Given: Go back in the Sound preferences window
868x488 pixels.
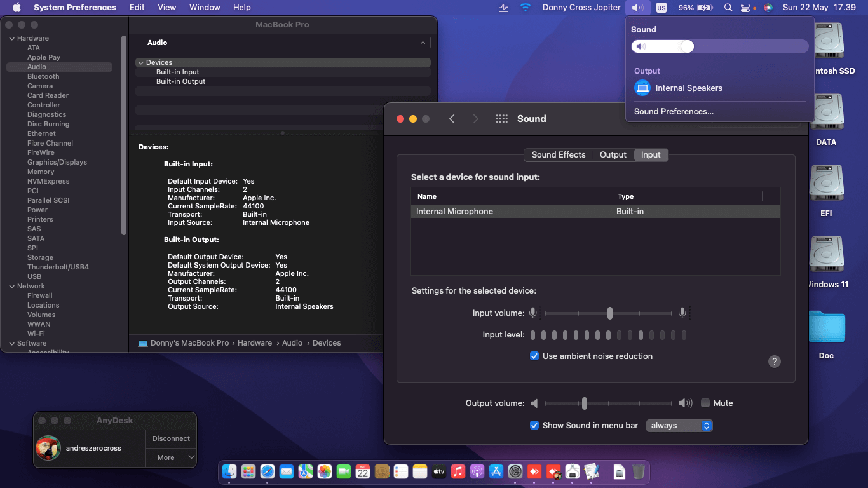Looking at the screenshot, I should [x=452, y=119].
